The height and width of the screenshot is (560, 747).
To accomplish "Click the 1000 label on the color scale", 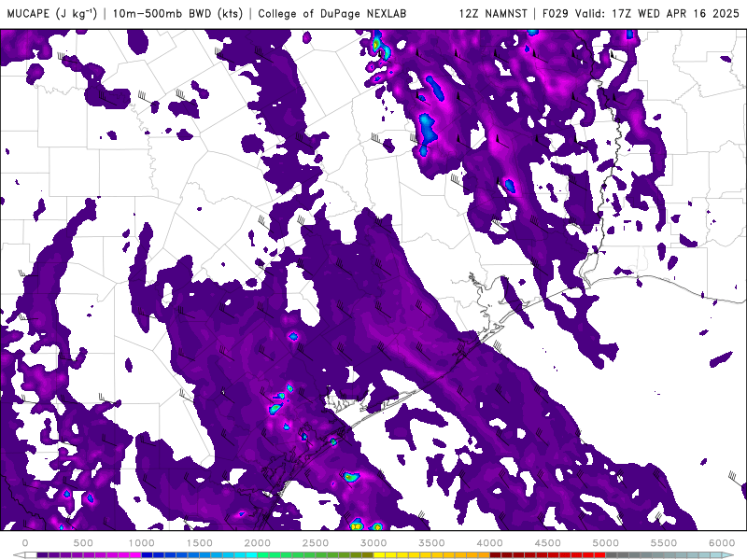I will pyautogui.click(x=142, y=543).
